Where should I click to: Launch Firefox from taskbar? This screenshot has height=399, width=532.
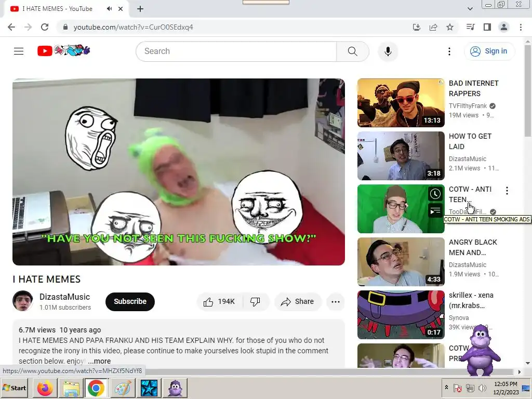(x=45, y=388)
